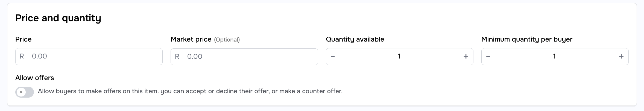The height and width of the screenshot is (111, 644).
Task: Decrease Minimum quantity per buyer
Action: click(x=488, y=57)
